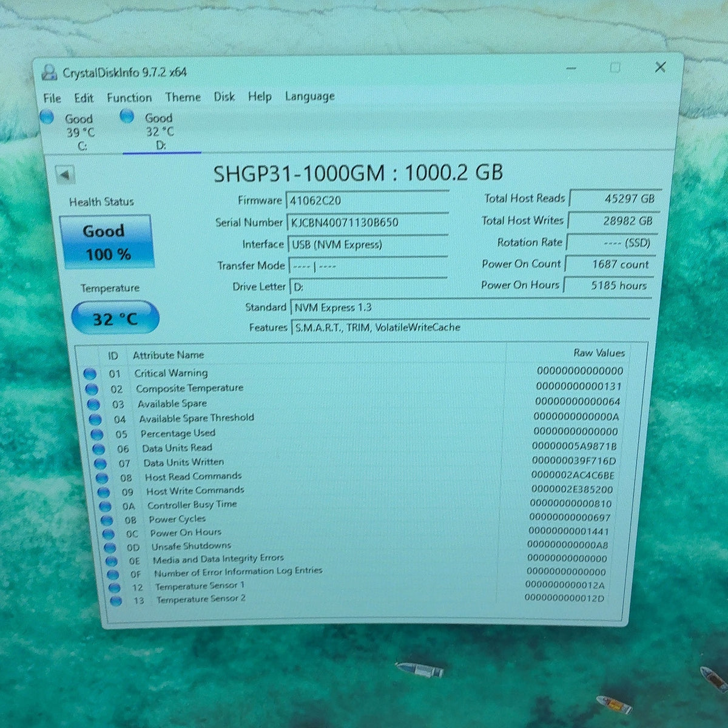Screen dimensions: 728x728
Task: Click the status circle for Available Spare row 03
Action: point(93,405)
